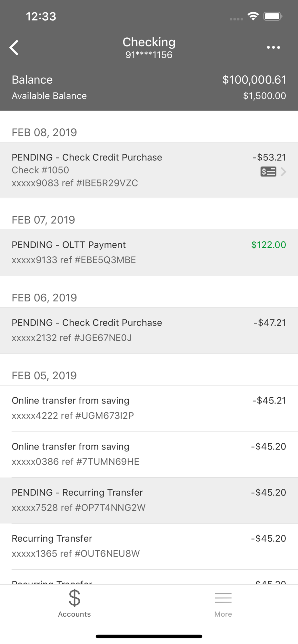Open the three-dot options menu
Image resolution: width=298 pixels, height=644 pixels.
(273, 48)
